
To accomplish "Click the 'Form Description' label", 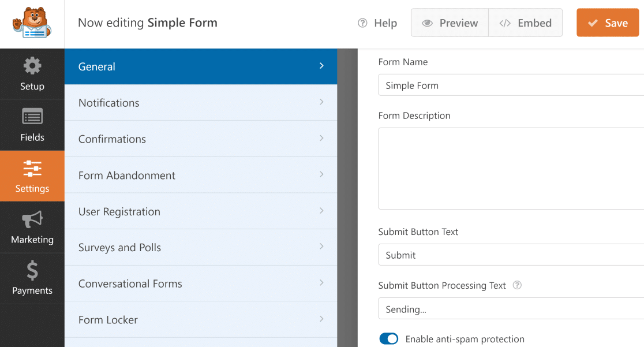I will click(414, 116).
